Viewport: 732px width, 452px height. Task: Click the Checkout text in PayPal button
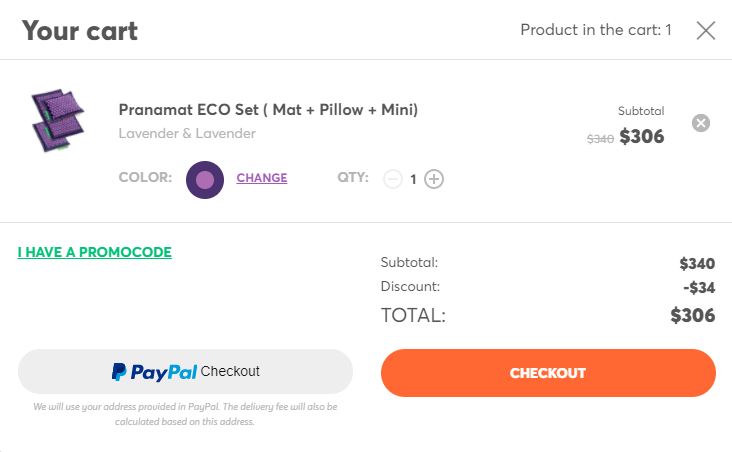click(x=230, y=372)
